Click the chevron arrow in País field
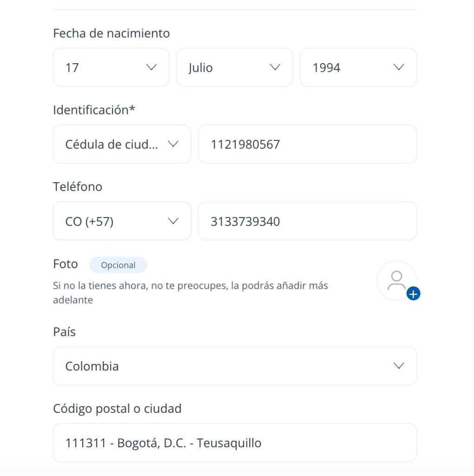This screenshot has width=474, height=476. [x=399, y=366]
